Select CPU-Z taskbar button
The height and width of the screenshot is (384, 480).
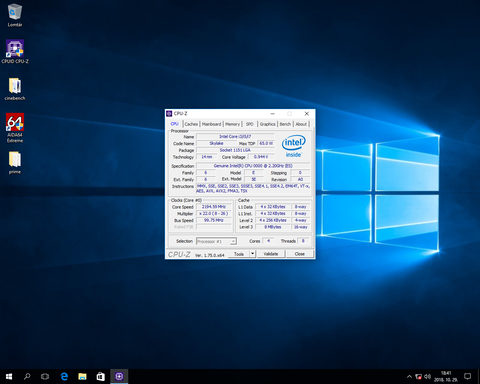[119, 377]
